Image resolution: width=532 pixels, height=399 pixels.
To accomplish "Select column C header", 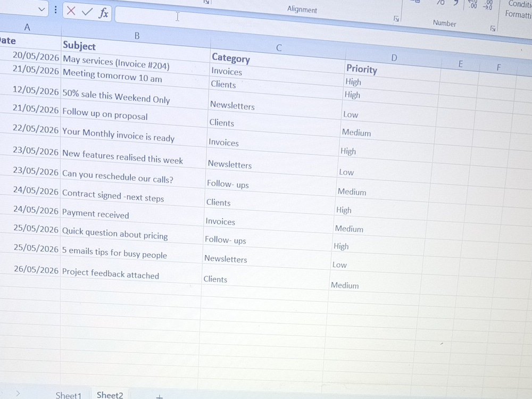I will pyautogui.click(x=279, y=48).
